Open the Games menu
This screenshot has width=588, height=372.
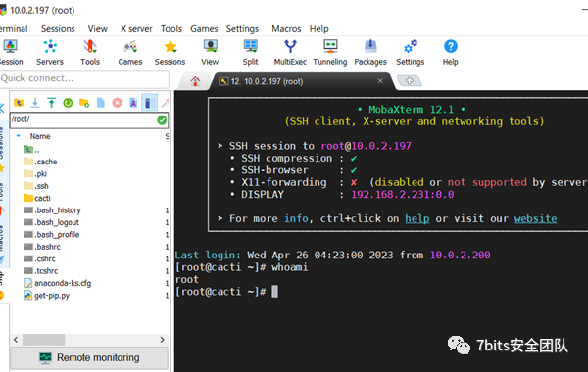pyautogui.click(x=204, y=28)
